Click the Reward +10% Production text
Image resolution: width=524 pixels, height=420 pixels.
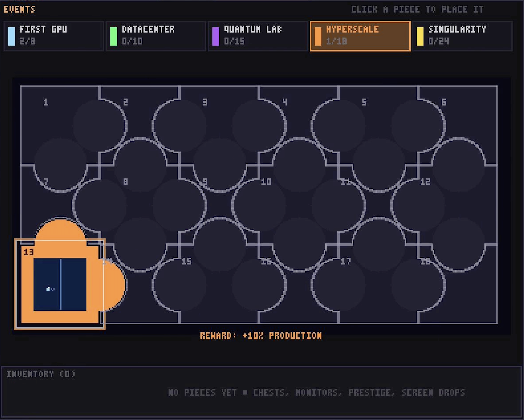coord(261,336)
